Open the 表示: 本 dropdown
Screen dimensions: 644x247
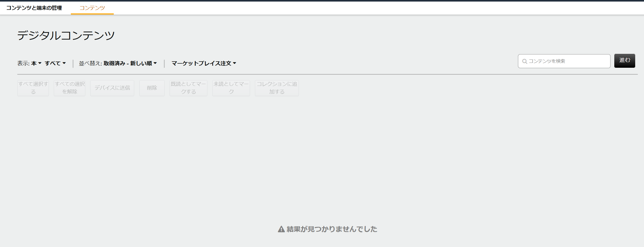tap(36, 63)
